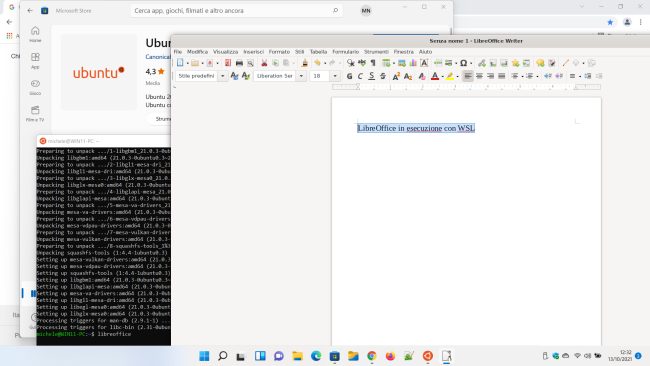Image resolution: width=650 pixels, height=366 pixels.
Task: Open App section in Microsoft Store sidebar
Action: [x=35, y=61]
